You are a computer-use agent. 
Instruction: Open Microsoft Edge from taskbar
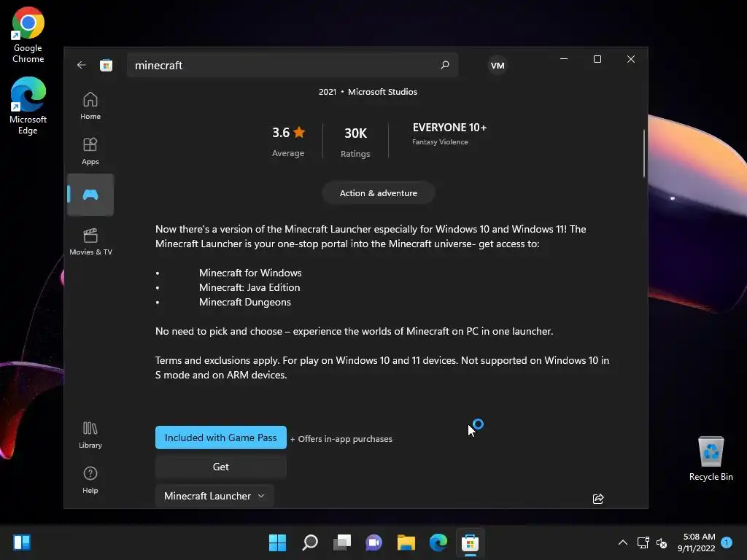[438, 542]
